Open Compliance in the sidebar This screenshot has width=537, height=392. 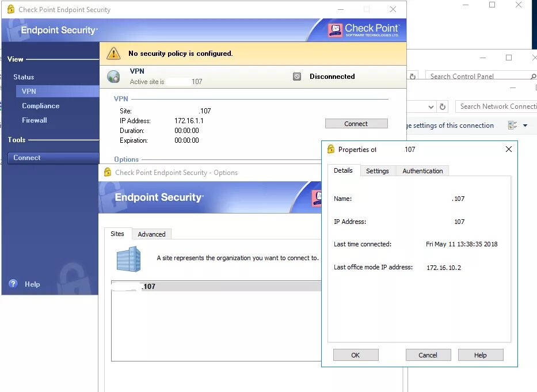click(41, 106)
